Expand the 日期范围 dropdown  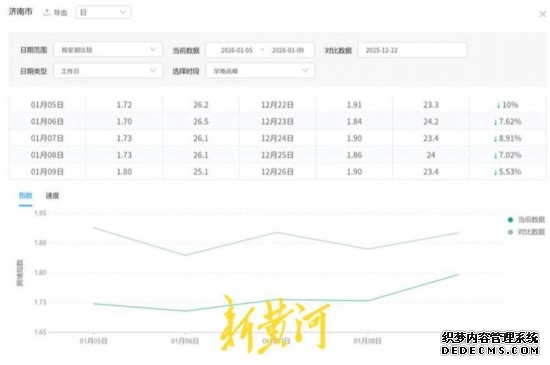tap(108, 50)
